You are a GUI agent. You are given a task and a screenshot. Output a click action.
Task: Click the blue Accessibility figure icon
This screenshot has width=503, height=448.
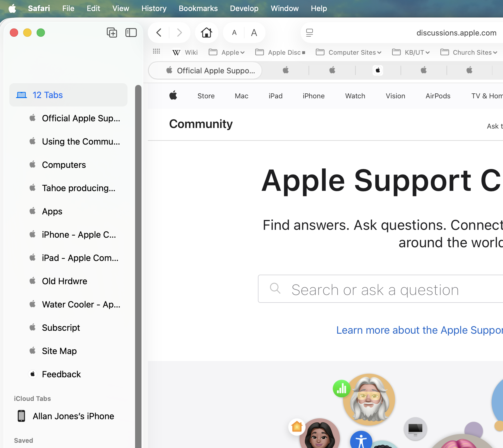(361, 439)
